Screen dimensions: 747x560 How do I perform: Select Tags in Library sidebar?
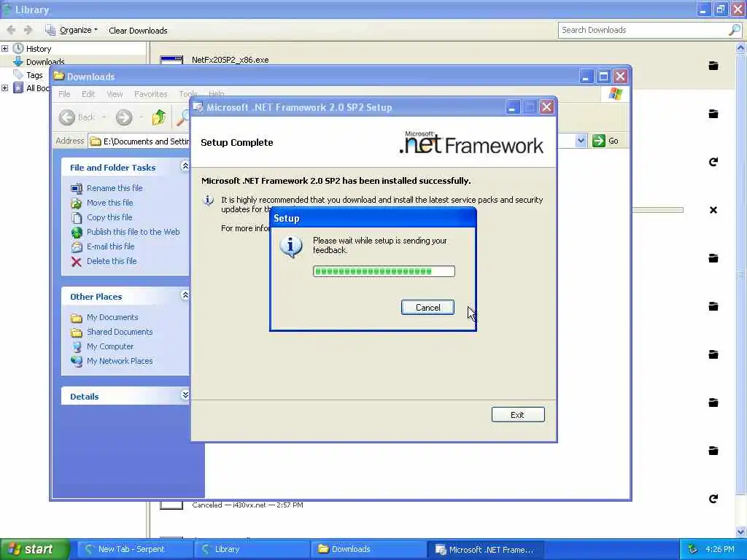pos(34,75)
